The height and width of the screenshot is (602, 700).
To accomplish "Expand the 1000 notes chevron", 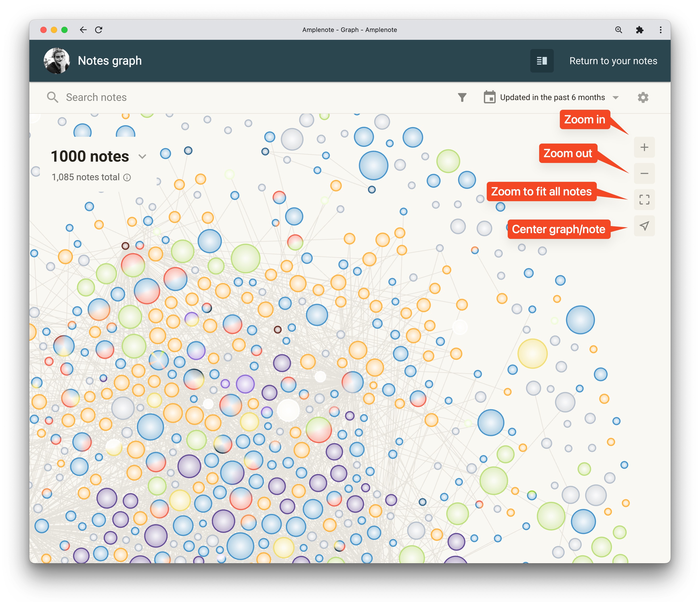I will (x=142, y=156).
